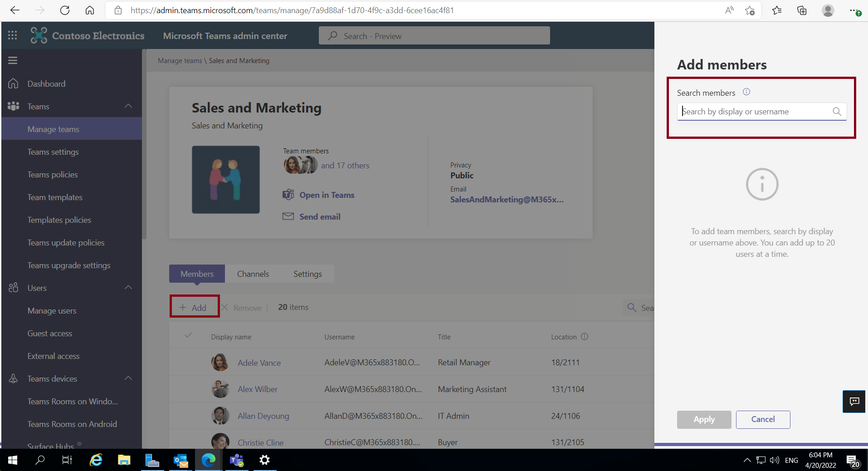Collapse the Users section in sidebar
Viewport: 868px width, 471px height.
tap(128, 288)
